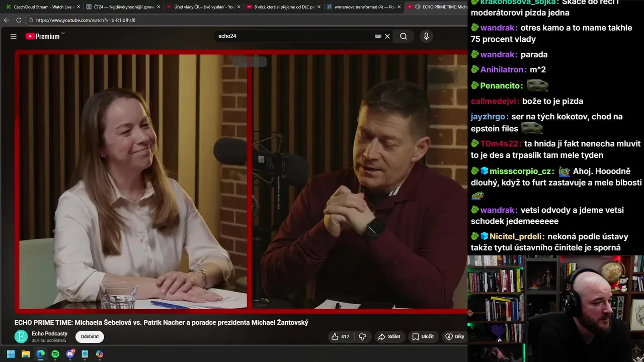View site info lock icon in address bar

[x=31, y=20]
